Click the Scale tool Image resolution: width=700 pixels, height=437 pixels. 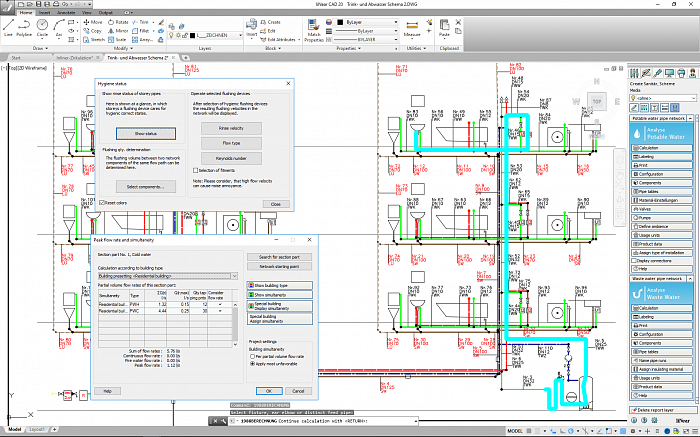pos(117,40)
